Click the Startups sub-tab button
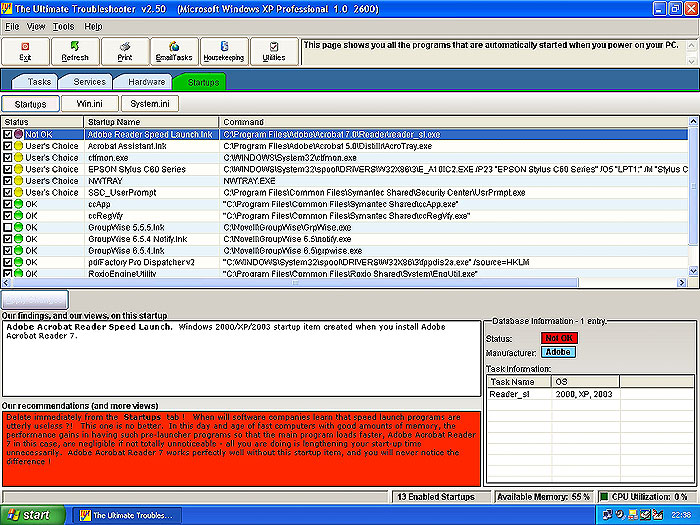This screenshot has width=700, height=525. (30, 104)
